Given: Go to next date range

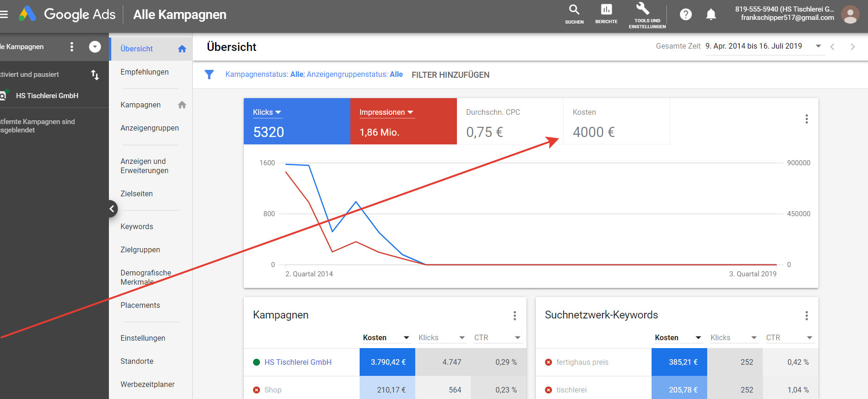Looking at the screenshot, I should click(x=852, y=47).
